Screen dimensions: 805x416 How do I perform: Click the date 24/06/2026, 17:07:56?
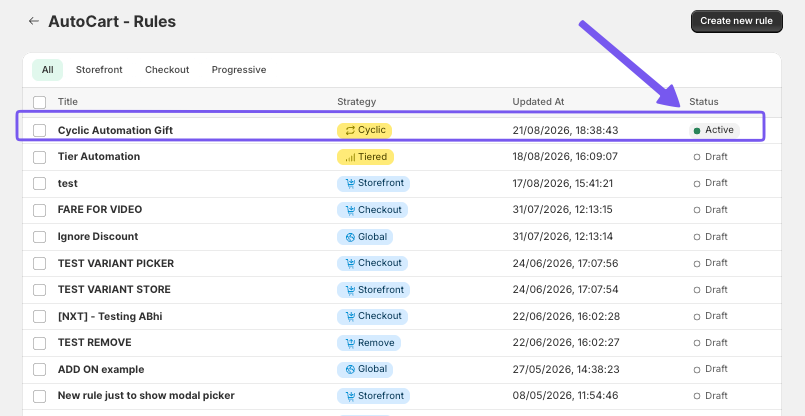565,263
